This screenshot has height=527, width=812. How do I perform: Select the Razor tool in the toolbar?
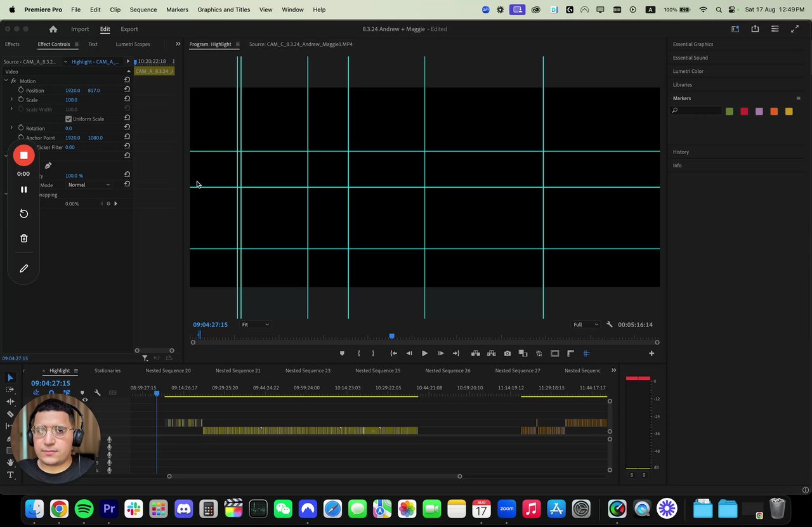(10, 414)
